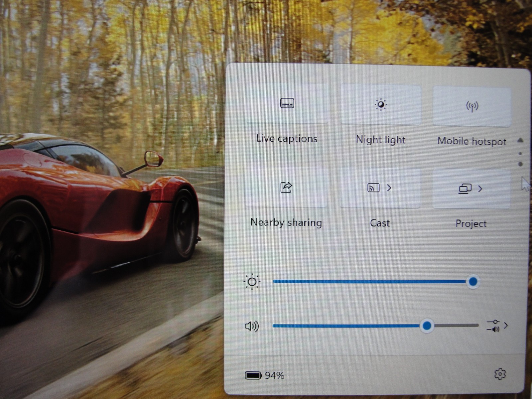Click the Project displays icon
This screenshot has height=399, width=532.
coord(465,189)
